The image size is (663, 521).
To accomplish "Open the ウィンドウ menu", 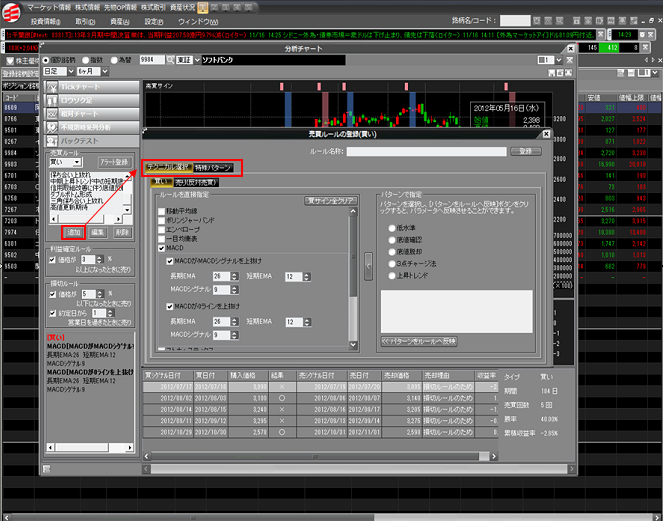I will (198, 21).
